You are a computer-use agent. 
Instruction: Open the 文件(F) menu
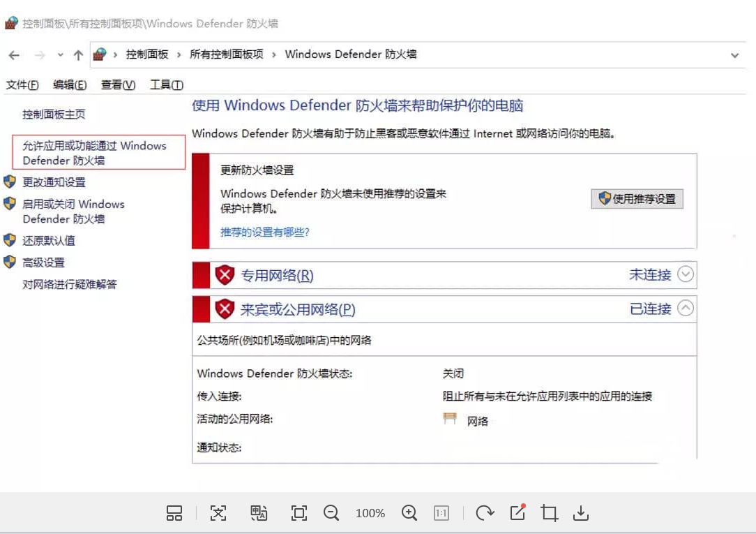click(x=22, y=85)
